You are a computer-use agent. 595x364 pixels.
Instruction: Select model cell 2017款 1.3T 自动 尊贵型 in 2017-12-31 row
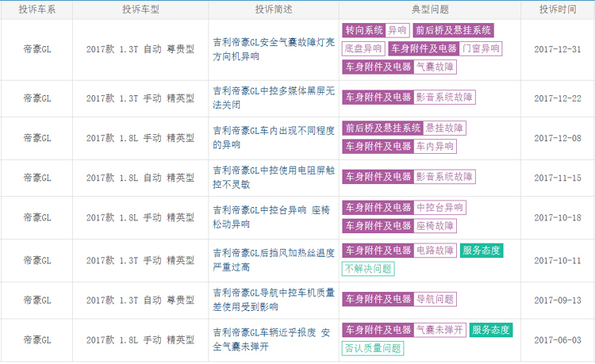140,49
